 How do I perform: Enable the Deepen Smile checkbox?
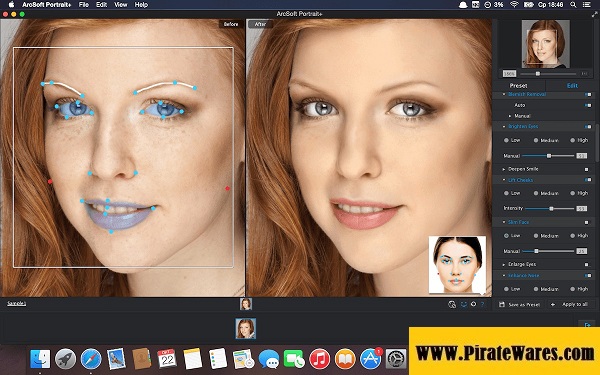[x=587, y=169]
